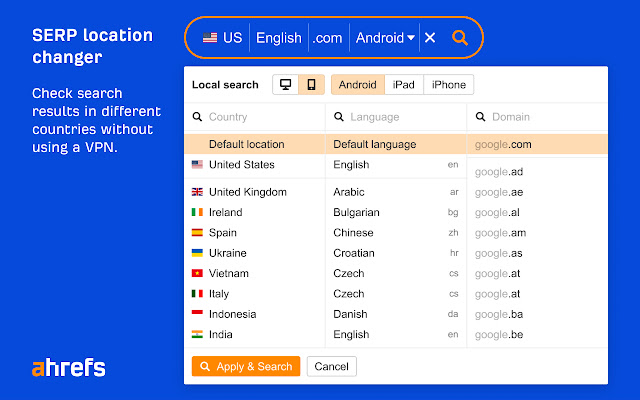Choose Spain from country list
This screenshot has height=400, width=640.
click(255, 233)
